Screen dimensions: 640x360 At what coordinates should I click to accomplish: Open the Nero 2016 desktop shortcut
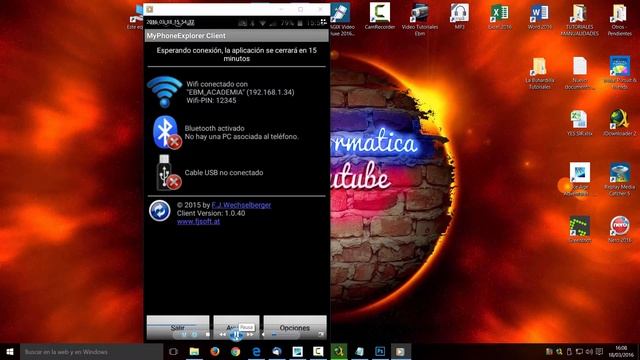(619, 229)
